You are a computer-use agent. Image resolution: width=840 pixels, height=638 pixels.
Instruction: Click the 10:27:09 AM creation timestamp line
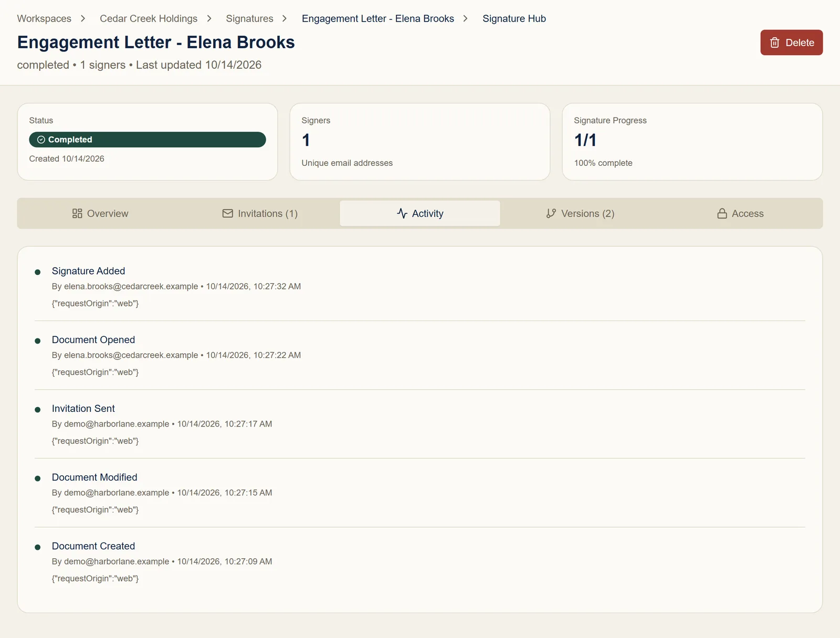coord(162,561)
